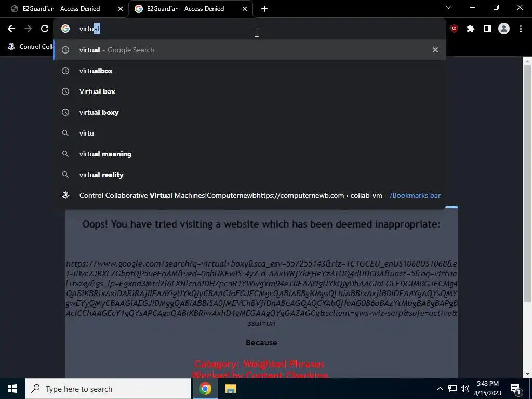The height and width of the screenshot is (399, 532).
Task: Toggle the browser side panel icon
Action: tap(487, 29)
